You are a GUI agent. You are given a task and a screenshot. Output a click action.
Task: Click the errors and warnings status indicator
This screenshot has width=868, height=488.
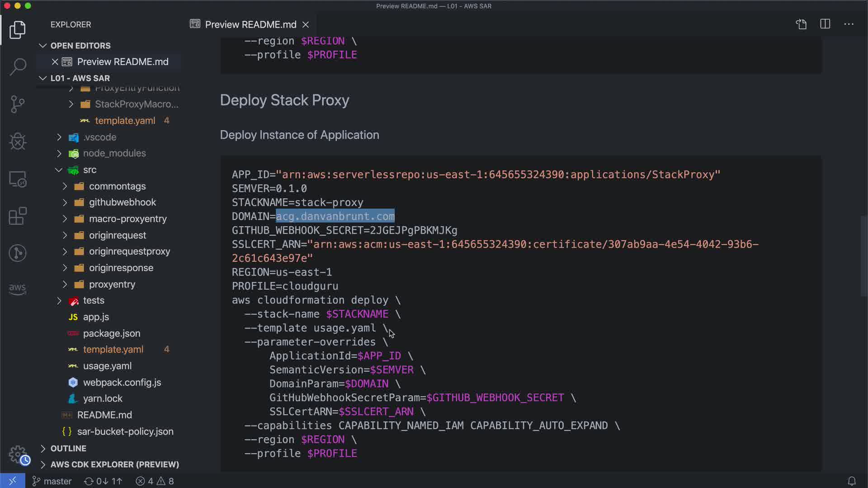[155, 481]
